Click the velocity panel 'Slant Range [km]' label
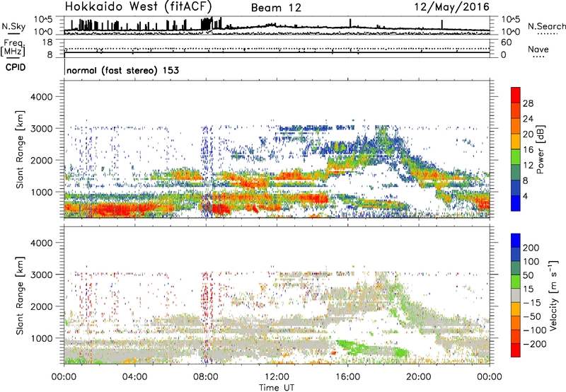The height and width of the screenshot is (392, 566). tap(20, 295)
